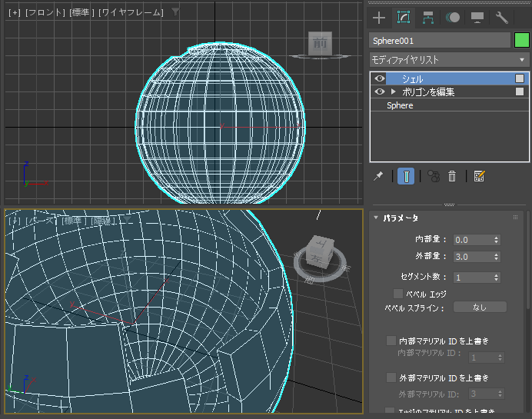Open the green object color swatch

521,40
